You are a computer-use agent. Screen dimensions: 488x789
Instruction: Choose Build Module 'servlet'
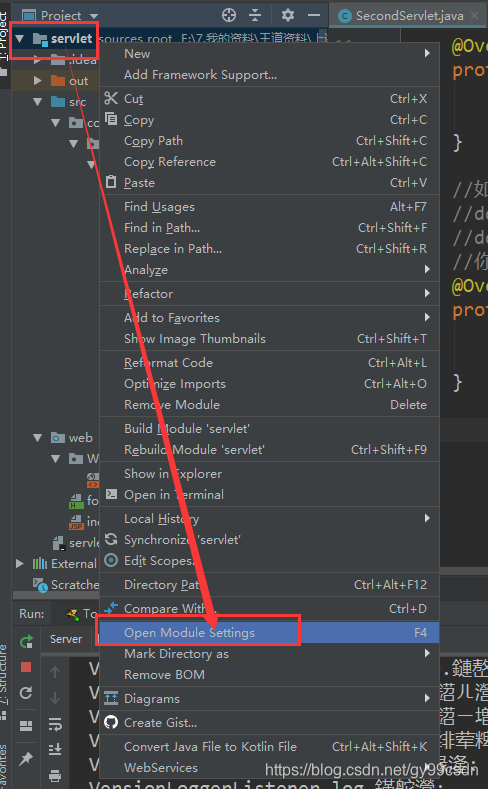point(270,428)
